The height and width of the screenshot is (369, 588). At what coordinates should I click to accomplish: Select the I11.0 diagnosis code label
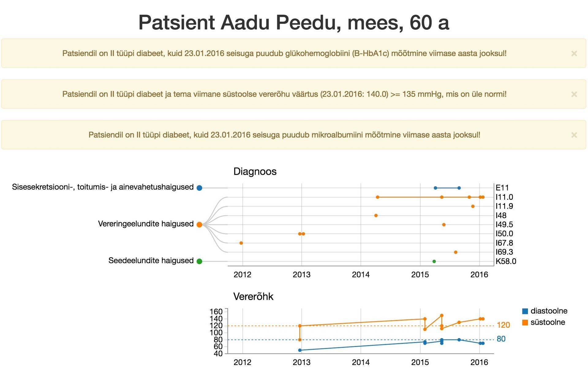[504, 197]
